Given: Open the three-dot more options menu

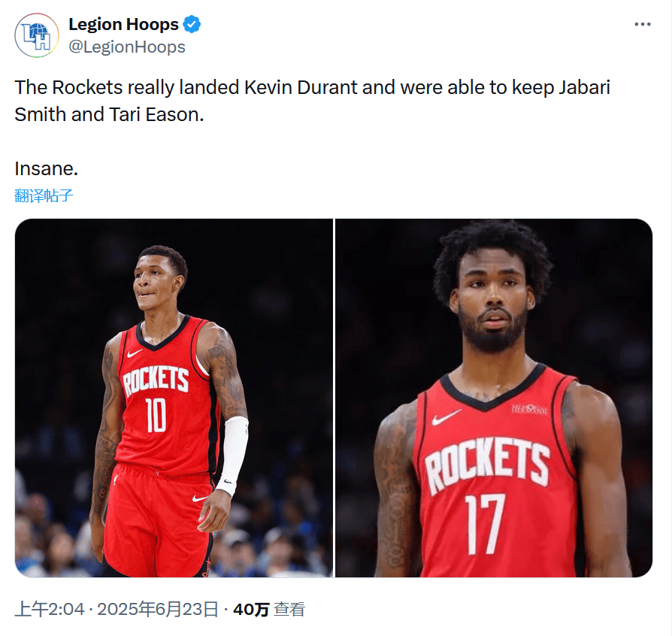Looking at the screenshot, I should tap(643, 24).
